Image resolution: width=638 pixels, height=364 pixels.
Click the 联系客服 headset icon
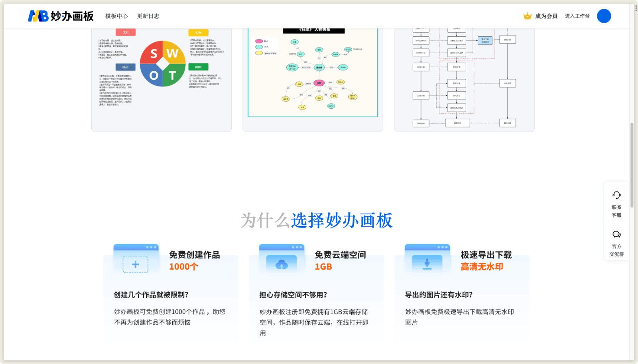(616, 195)
